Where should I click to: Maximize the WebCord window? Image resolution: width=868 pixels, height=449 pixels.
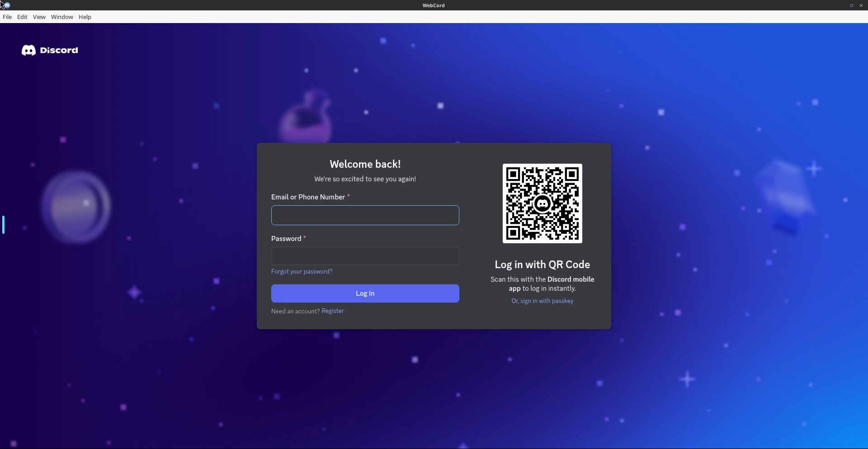pyautogui.click(x=851, y=5)
